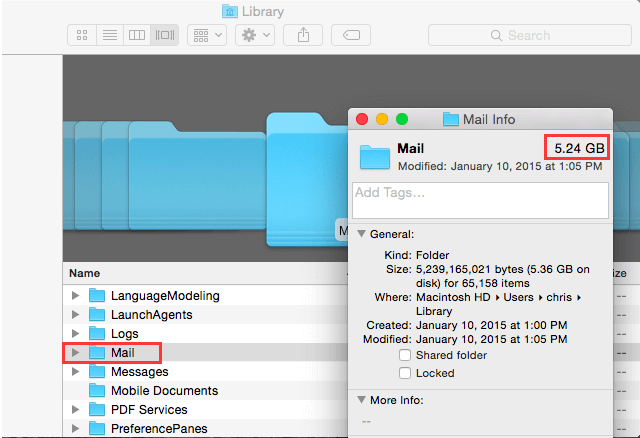
Task: Collapse the General section
Action: [x=361, y=234]
